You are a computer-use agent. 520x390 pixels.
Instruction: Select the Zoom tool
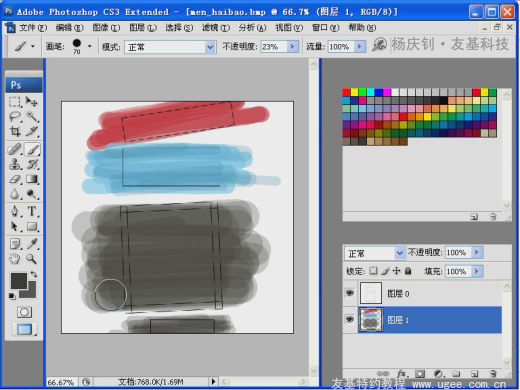click(32, 259)
